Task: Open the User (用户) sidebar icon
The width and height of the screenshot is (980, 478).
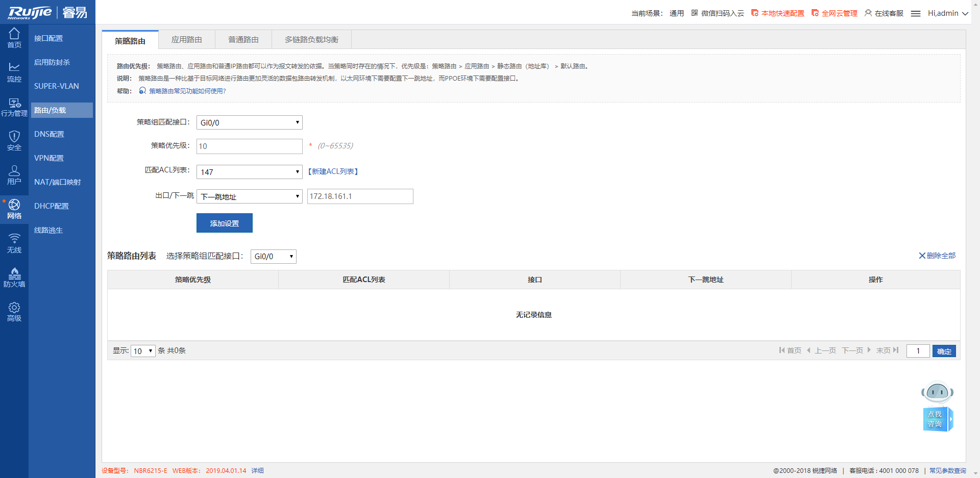Action: 14,174
